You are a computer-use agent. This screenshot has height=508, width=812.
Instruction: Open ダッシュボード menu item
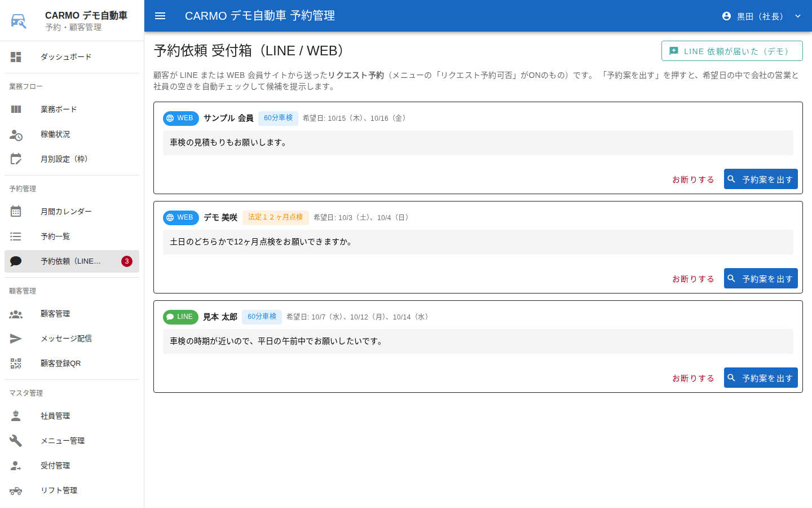click(72, 57)
